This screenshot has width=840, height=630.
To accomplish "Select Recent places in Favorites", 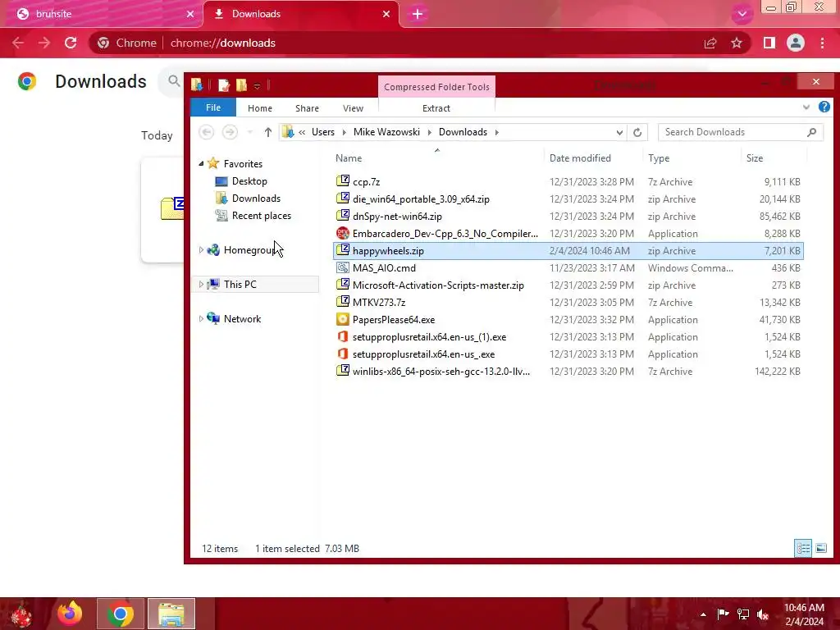I will click(262, 216).
